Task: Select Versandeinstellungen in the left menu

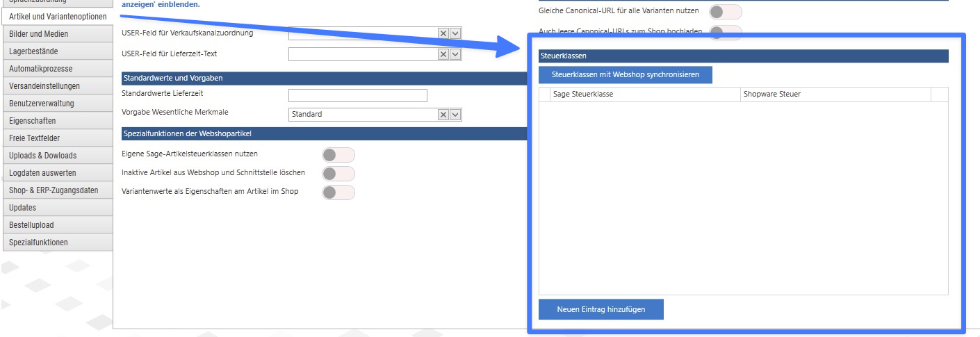Action: point(56,86)
